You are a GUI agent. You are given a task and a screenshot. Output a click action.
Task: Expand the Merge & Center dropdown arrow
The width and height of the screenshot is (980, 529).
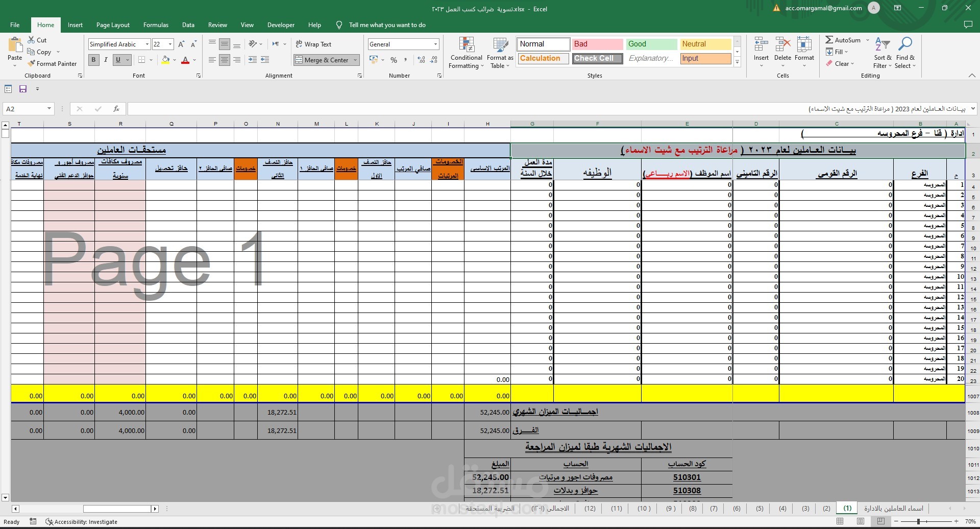point(355,60)
